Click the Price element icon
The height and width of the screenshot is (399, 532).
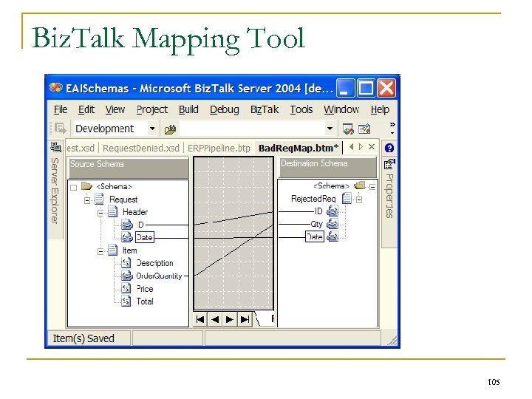tap(126, 288)
